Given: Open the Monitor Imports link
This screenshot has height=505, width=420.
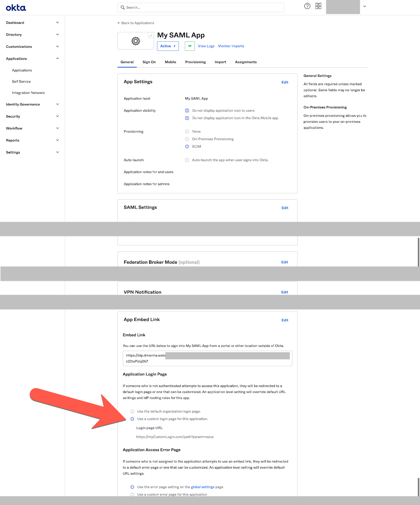Looking at the screenshot, I should pos(231,46).
